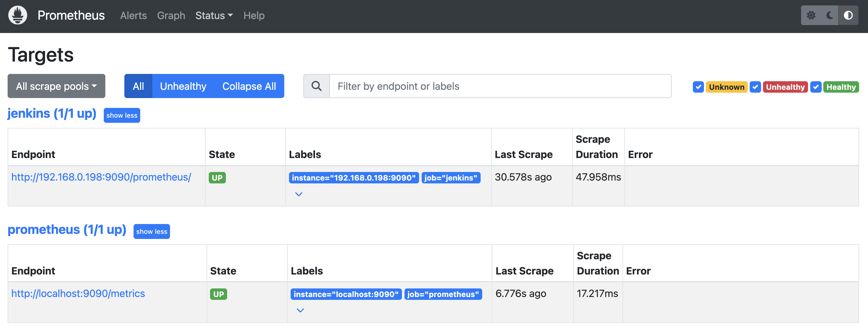The image size is (868, 330).
Task: Collapse the jenkins pool with show less
Action: 122,115
